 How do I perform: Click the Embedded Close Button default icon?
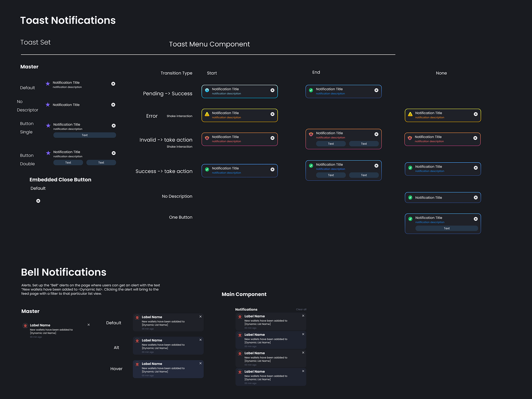pyautogui.click(x=38, y=200)
